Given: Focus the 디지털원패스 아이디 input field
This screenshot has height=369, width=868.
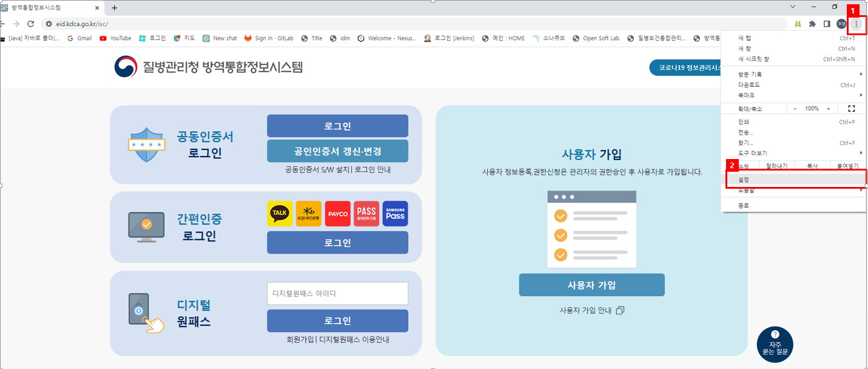Looking at the screenshot, I should 337,294.
